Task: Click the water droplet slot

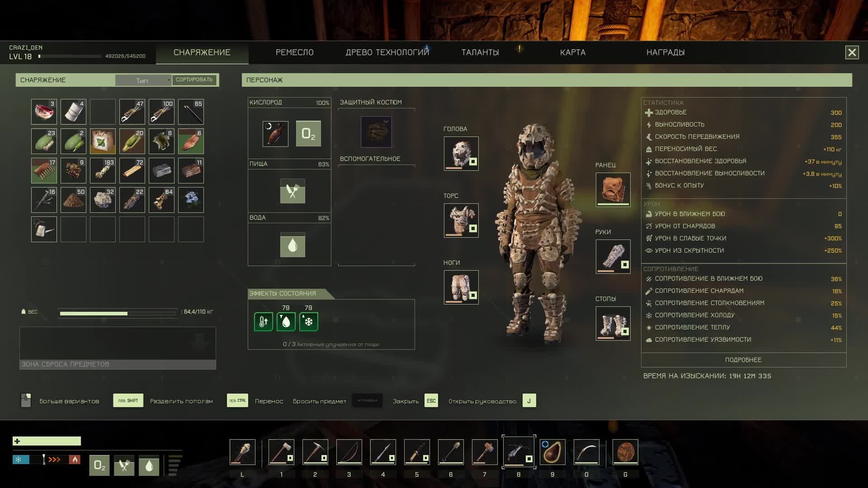Action: point(292,245)
